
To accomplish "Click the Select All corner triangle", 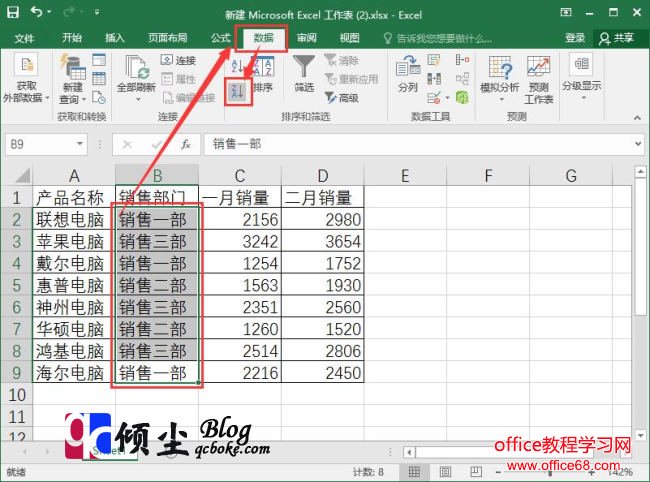I will point(22,175).
